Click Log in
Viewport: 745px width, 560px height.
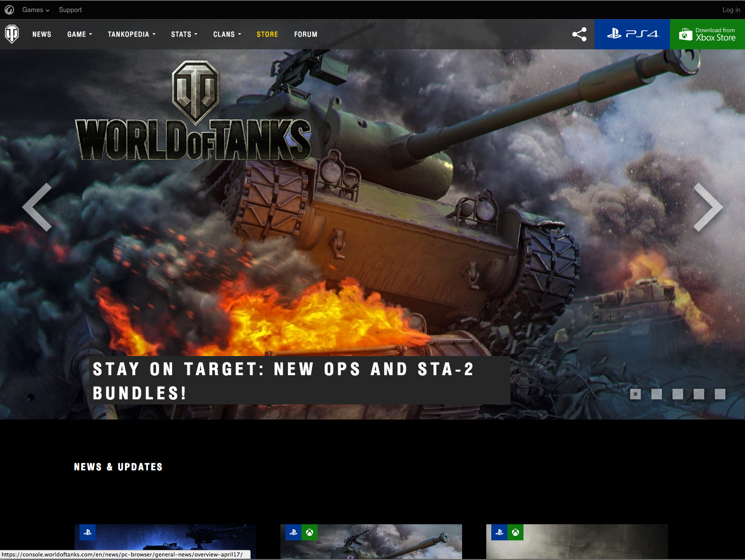pos(731,10)
